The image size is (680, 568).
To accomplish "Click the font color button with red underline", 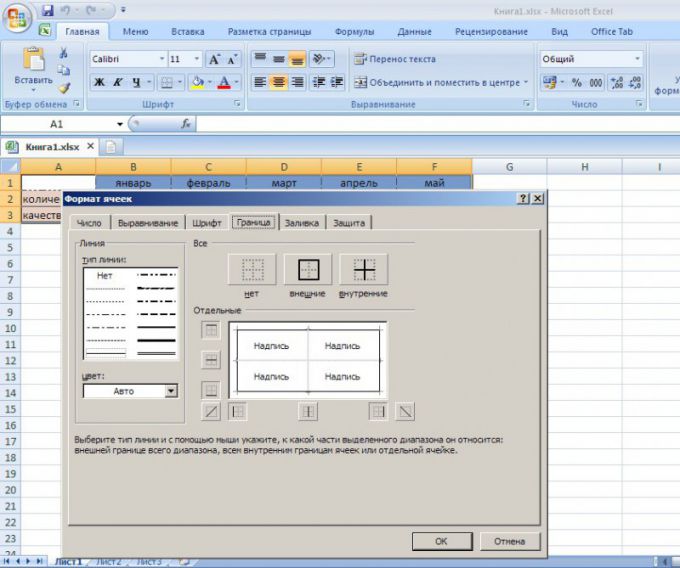I will point(224,82).
